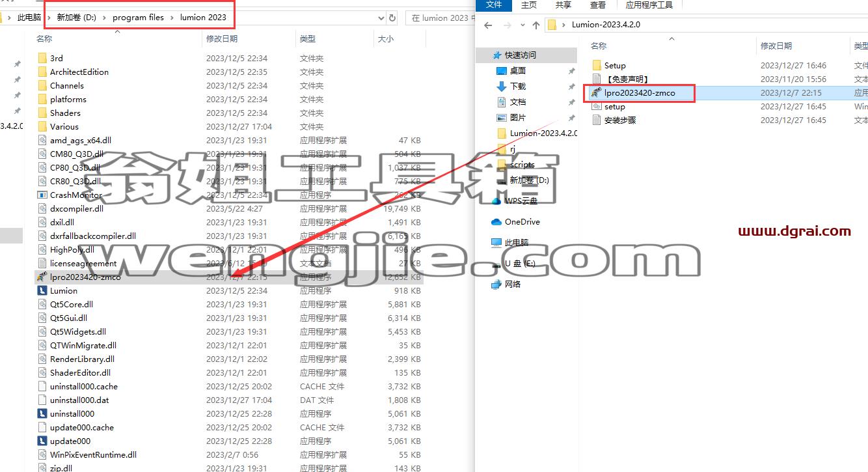Image resolution: width=868 pixels, height=472 pixels.
Task: Click the Lumion application icon in left window
Action: [42, 290]
